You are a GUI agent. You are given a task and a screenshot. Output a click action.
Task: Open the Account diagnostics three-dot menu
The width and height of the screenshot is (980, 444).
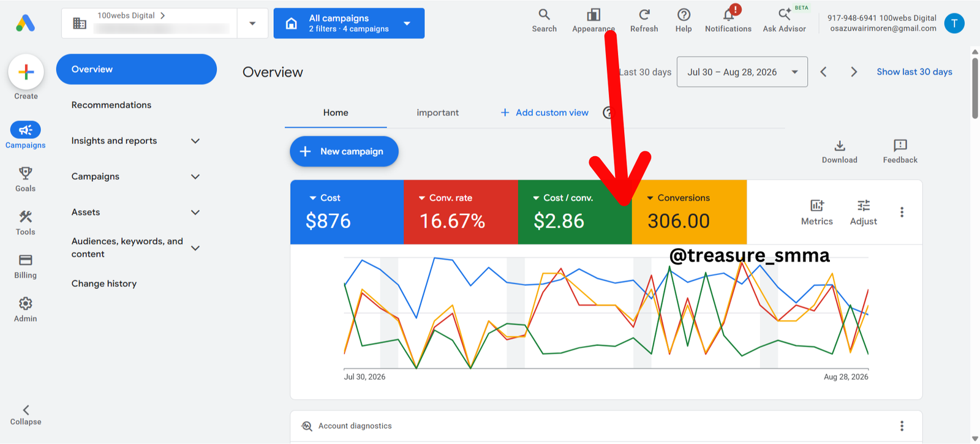[x=902, y=426]
